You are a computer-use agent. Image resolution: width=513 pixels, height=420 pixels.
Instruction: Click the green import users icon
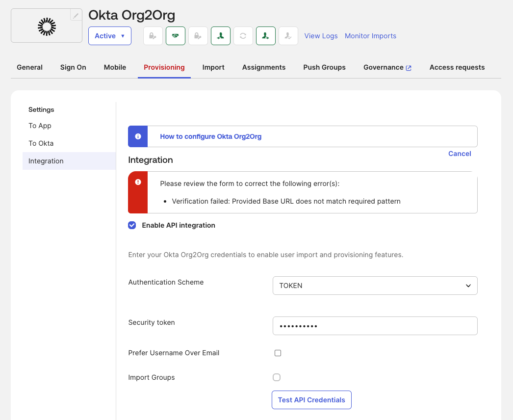click(221, 36)
